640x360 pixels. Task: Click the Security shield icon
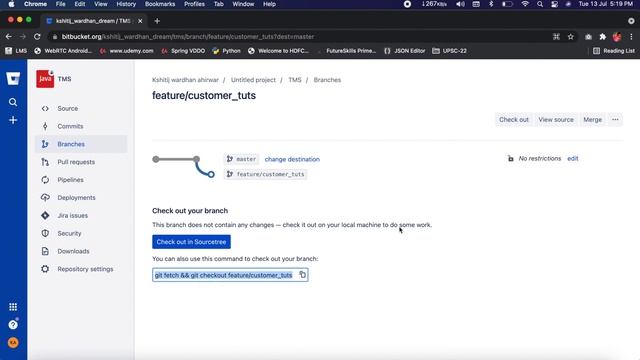[x=45, y=233]
